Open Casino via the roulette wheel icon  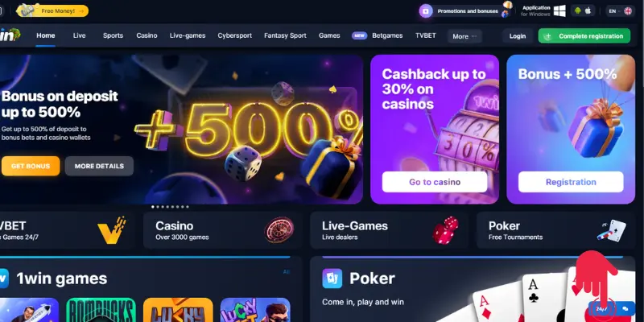click(279, 230)
